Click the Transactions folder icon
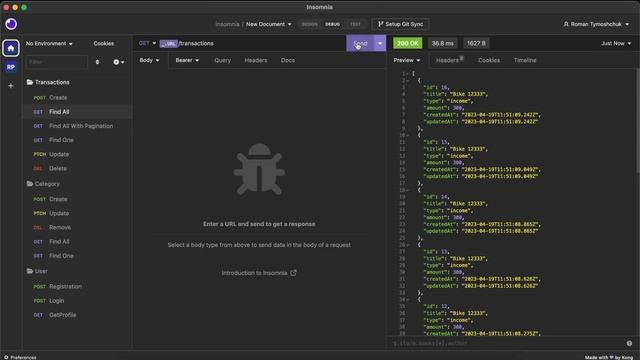 30,82
